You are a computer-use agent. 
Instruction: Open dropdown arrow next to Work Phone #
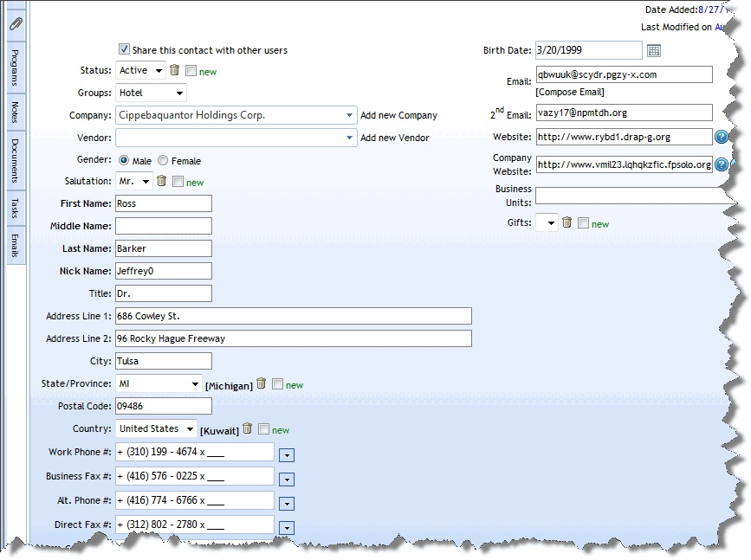tap(287, 455)
